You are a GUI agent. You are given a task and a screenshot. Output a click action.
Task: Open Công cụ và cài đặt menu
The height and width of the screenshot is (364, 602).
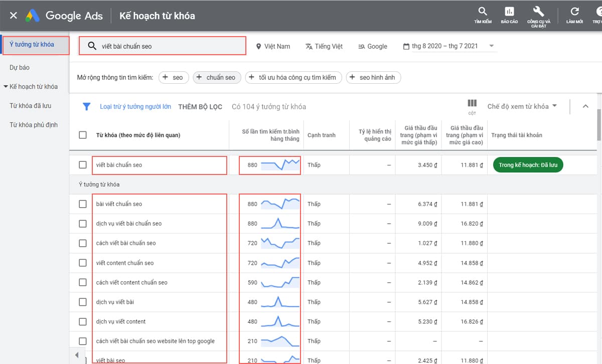pyautogui.click(x=538, y=14)
